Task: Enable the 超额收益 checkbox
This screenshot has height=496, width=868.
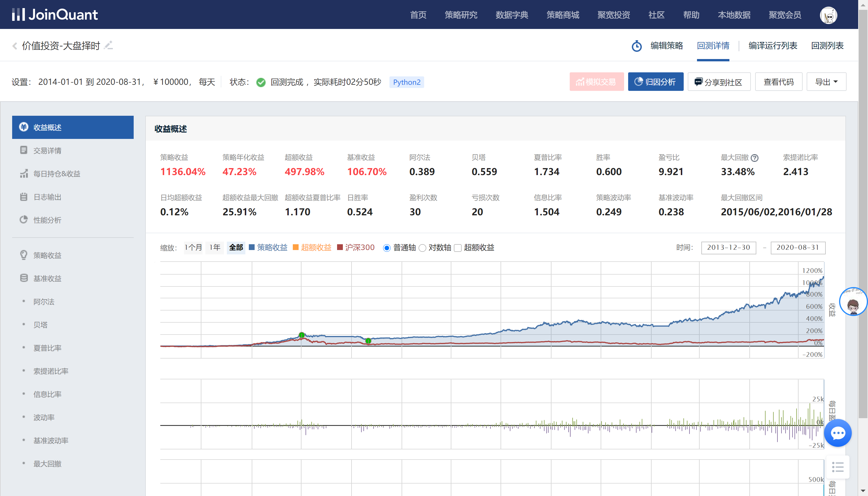Action: pyautogui.click(x=458, y=248)
